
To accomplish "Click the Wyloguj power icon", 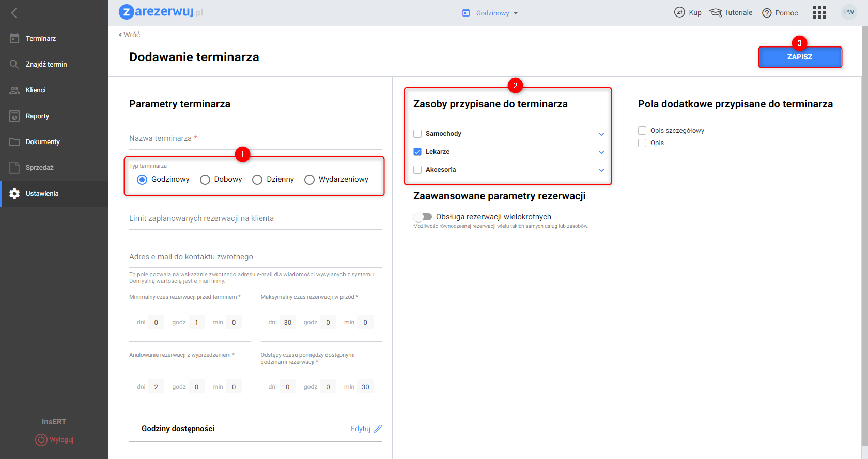I will pyautogui.click(x=41, y=440).
